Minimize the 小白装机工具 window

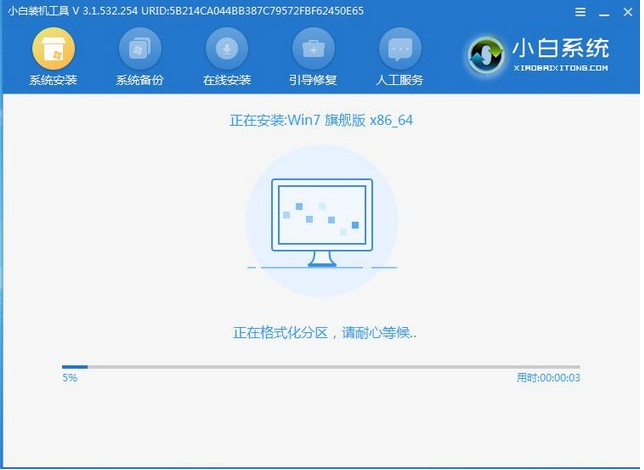click(x=603, y=11)
